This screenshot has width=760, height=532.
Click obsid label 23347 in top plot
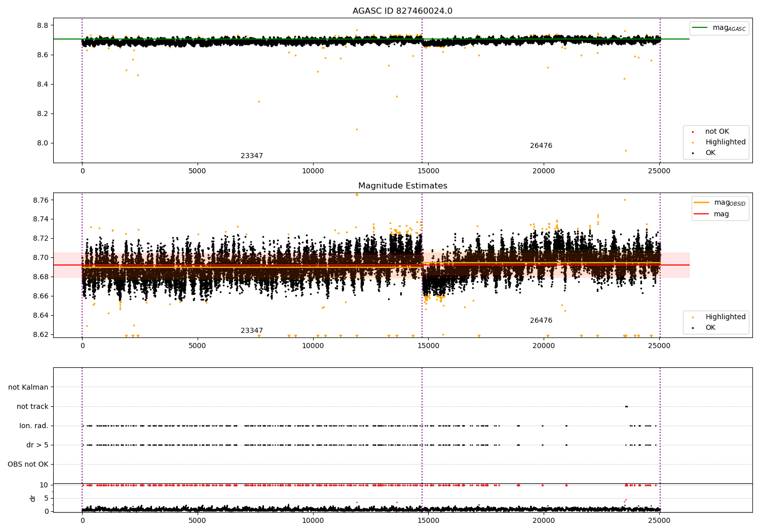pyautogui.click(x=252, y=156)
